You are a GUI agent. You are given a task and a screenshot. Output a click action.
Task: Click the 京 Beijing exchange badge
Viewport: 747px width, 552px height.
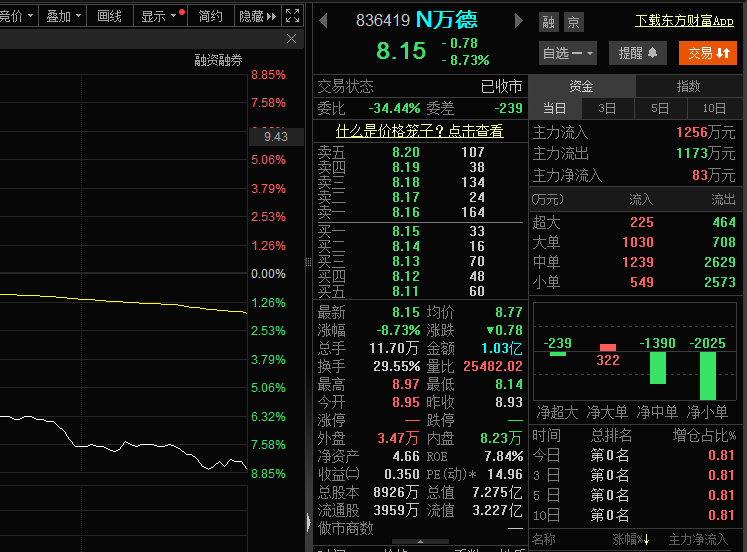pyautogui.click(x=573, y=22)
